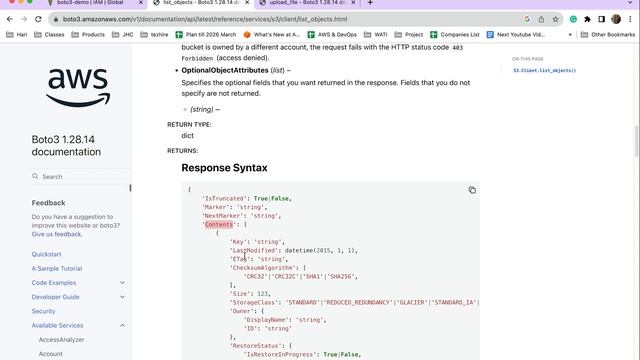Open the WATI bookmarks folder

click(x=376, y=35)
